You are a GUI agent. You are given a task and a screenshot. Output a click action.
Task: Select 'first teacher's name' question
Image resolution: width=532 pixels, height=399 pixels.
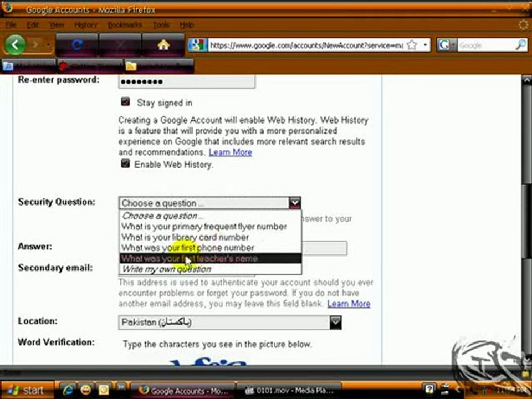coord(210,259)
